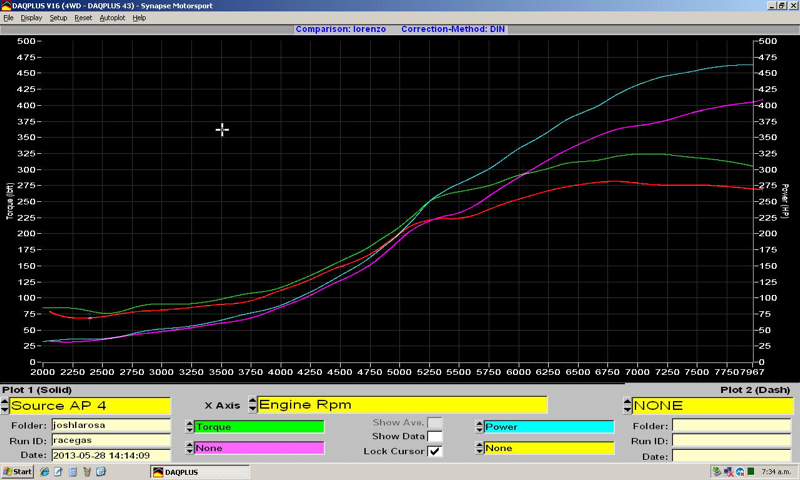Open the Setup menu
Screen dimensions: 800x480
pos(58,18)
